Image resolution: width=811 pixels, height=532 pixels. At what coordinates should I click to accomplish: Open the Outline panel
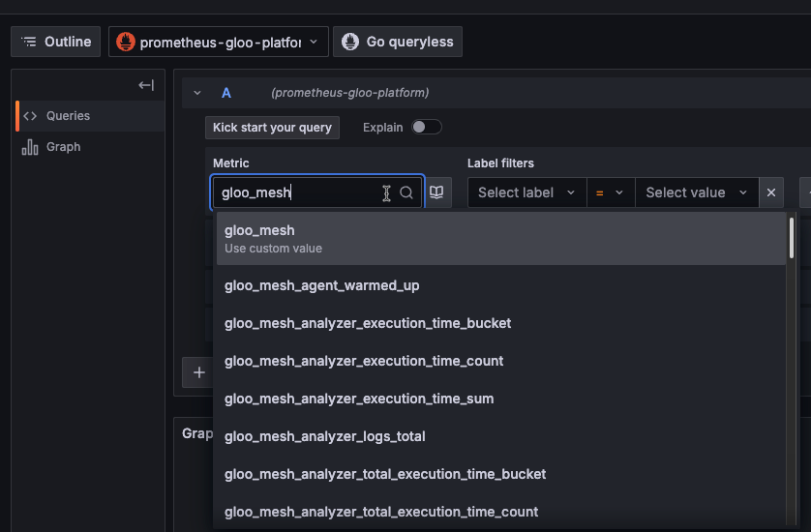point(55,42)
